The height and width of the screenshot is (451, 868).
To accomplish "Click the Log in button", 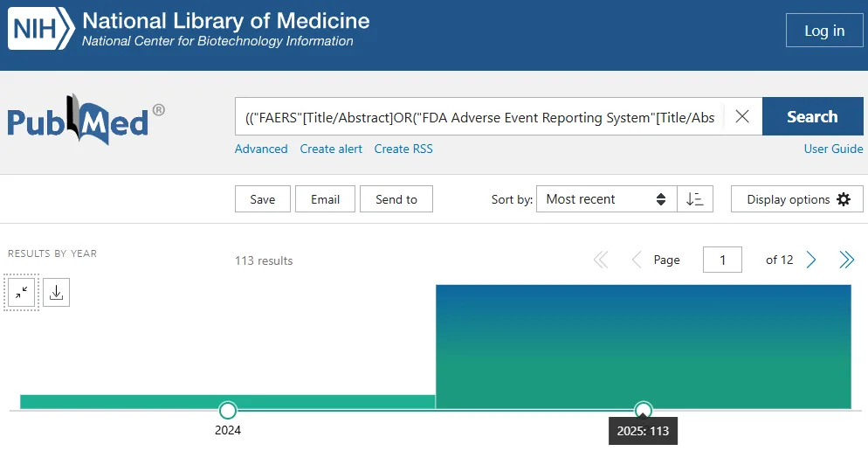I will click(x=824, y=31).
